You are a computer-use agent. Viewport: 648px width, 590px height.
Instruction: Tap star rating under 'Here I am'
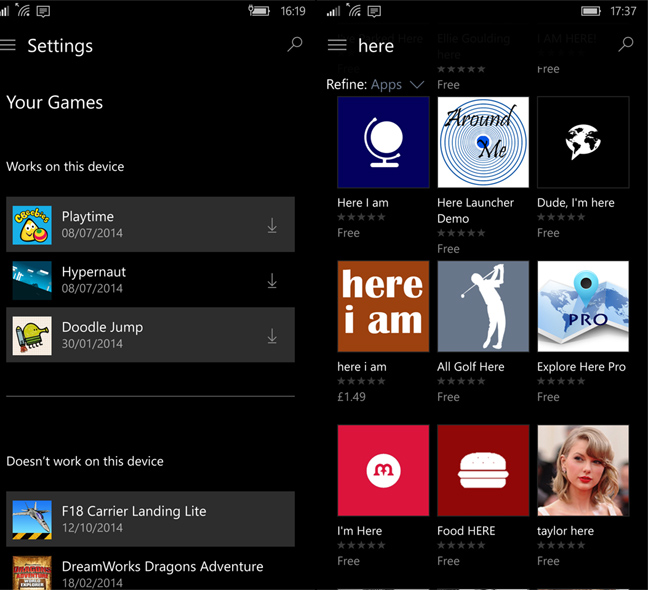pos(361,217)
